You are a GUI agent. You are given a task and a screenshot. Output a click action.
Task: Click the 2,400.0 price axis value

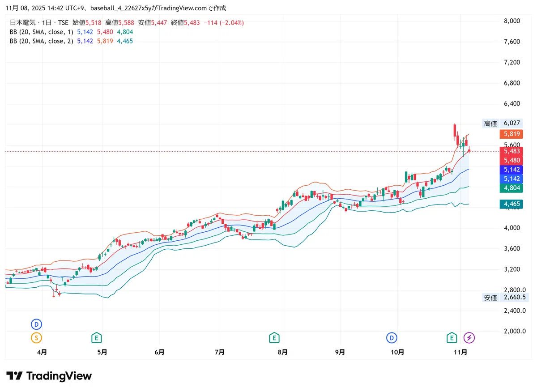(x=514, y=311)
